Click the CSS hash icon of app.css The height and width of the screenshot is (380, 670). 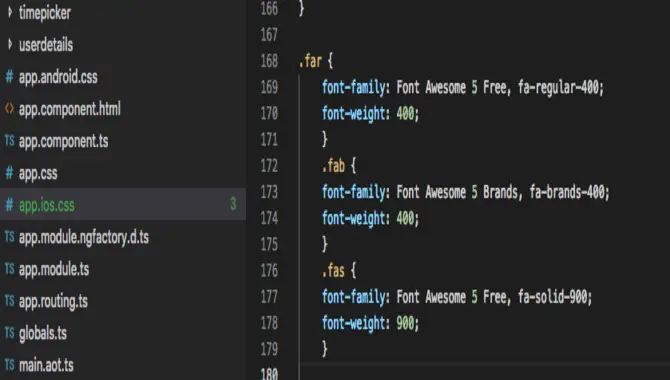(9, 173)
